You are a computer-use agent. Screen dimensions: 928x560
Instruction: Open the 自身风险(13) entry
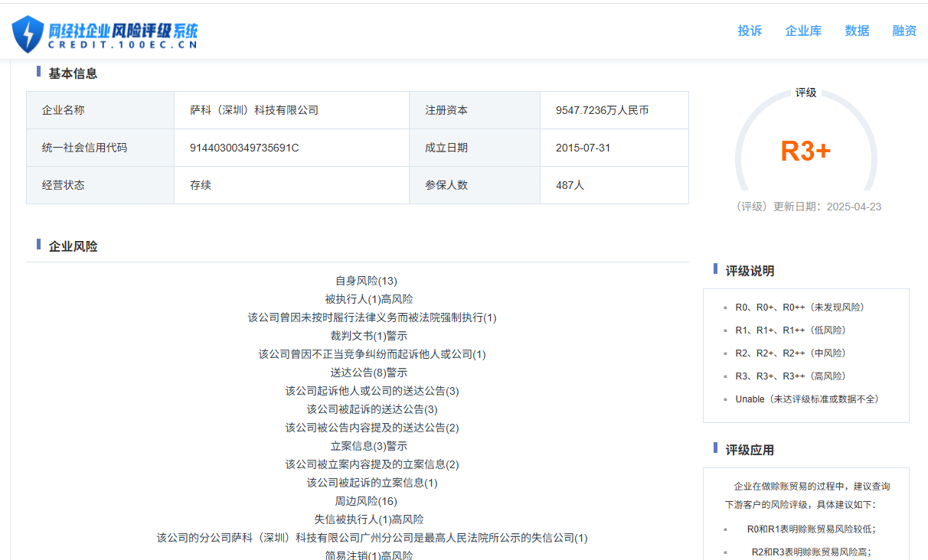pos(366,281)
